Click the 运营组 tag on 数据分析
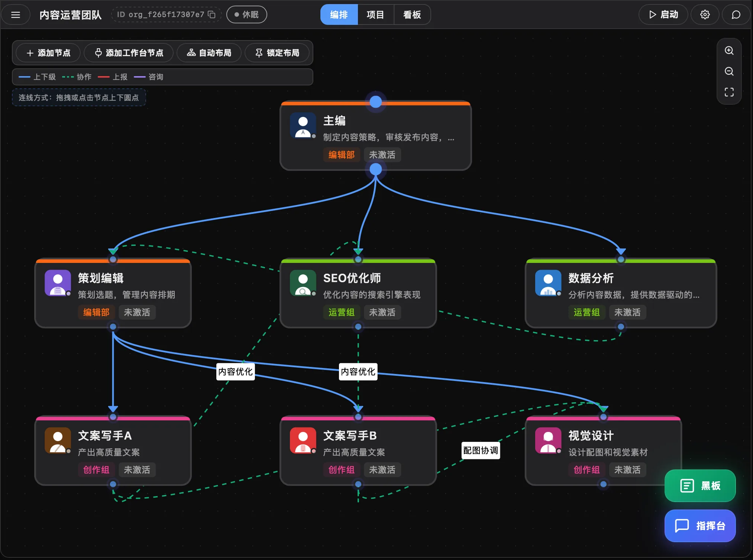The height and width of the screenshot is (560, 753). 587,312
